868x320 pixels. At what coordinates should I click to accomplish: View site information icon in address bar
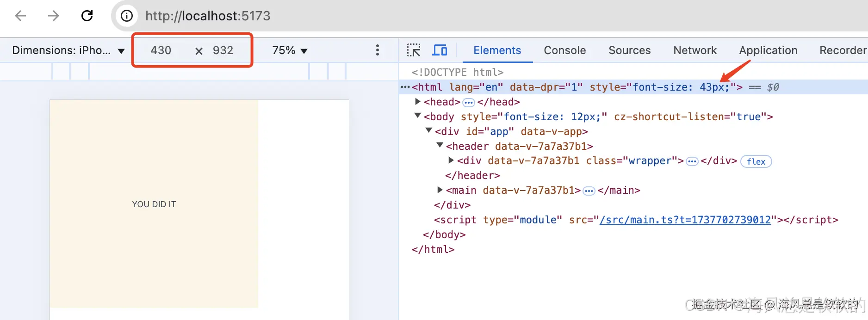[x=127, y=16]
